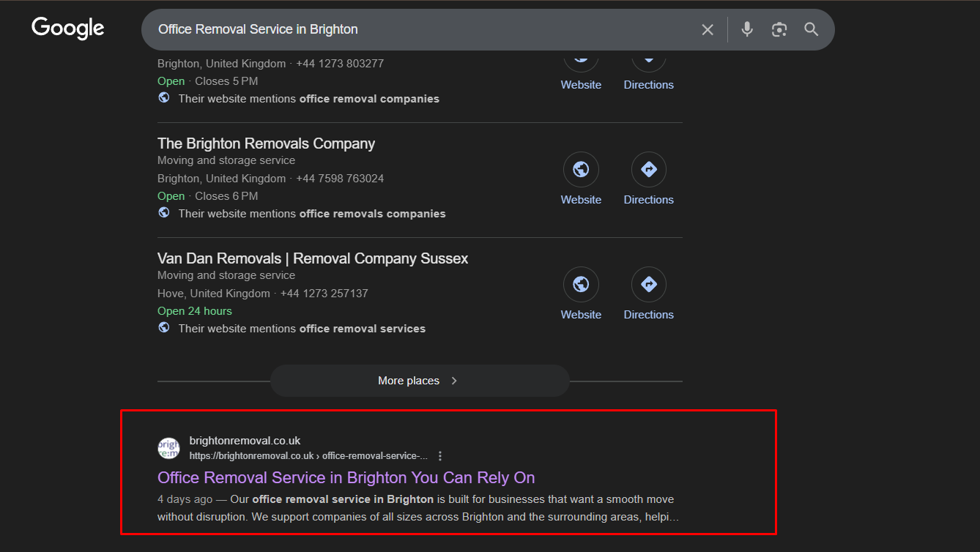The height and width of the screenshot is (552, 980).
Task: Open Directions for The Brighton Removals Company
Action: click(x=648, y=169)
